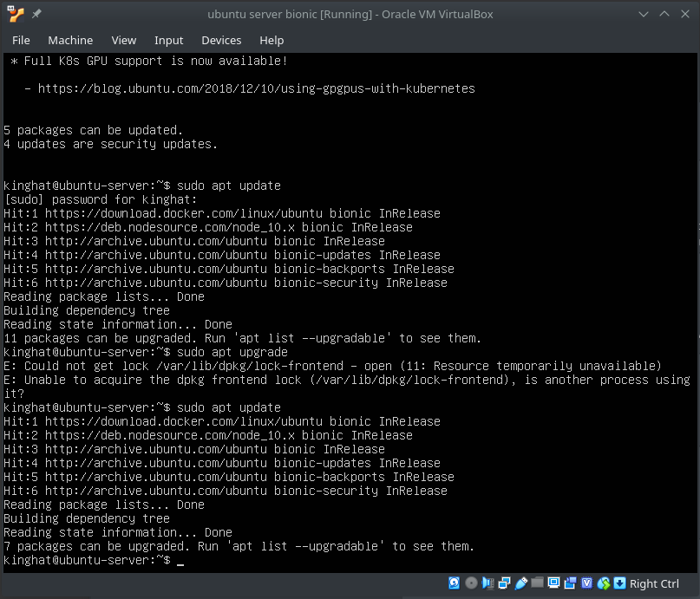
Task: Toggle the pin icon in title bar
Action: pyautogui.click(x=37, y=15)
